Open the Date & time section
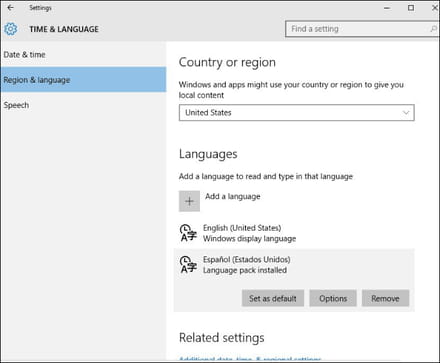 click(83, 54)
